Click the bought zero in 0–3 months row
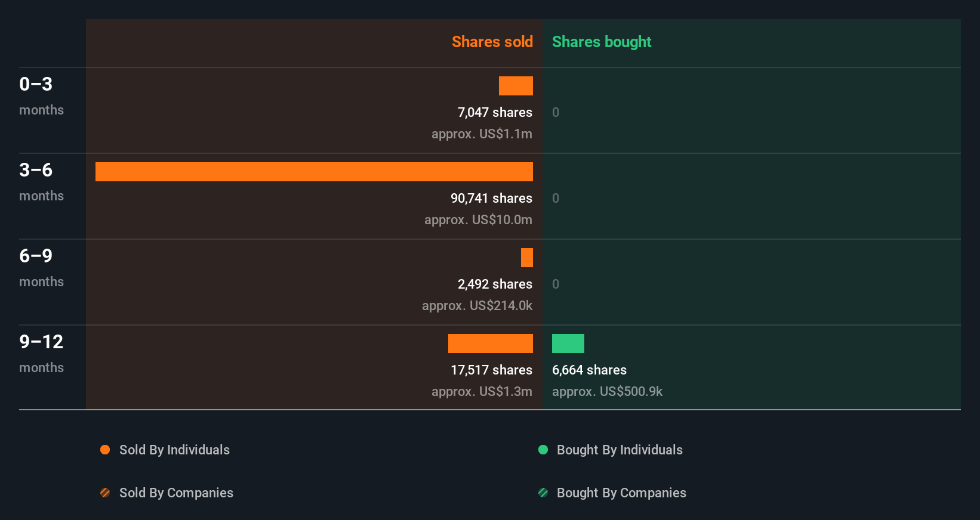980x520 pixels. [x=556, y=113]
